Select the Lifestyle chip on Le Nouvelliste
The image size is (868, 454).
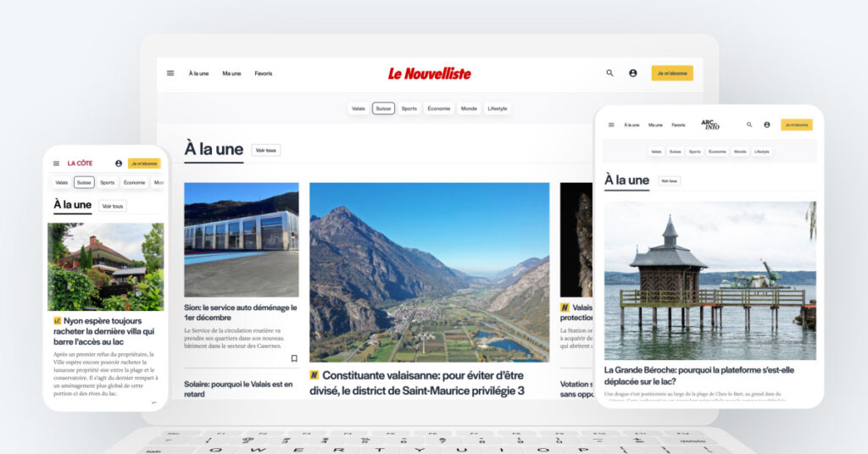point(497,108)
